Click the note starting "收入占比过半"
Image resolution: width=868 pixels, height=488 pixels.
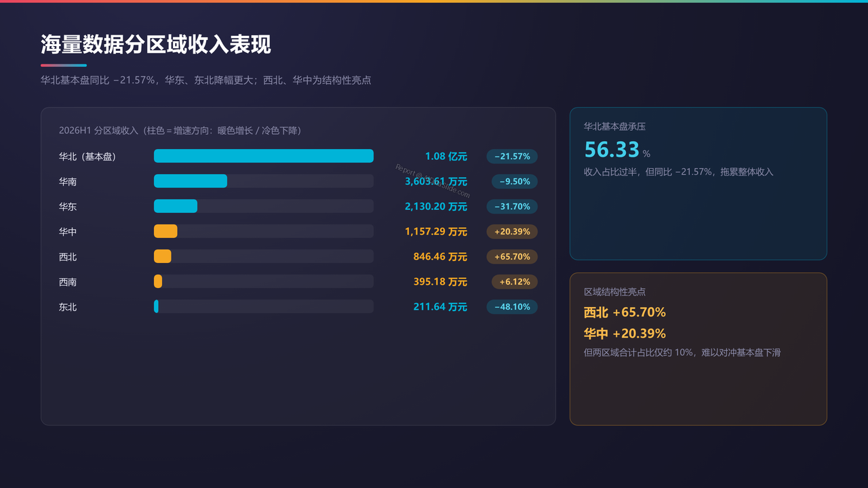coord(678,172)
